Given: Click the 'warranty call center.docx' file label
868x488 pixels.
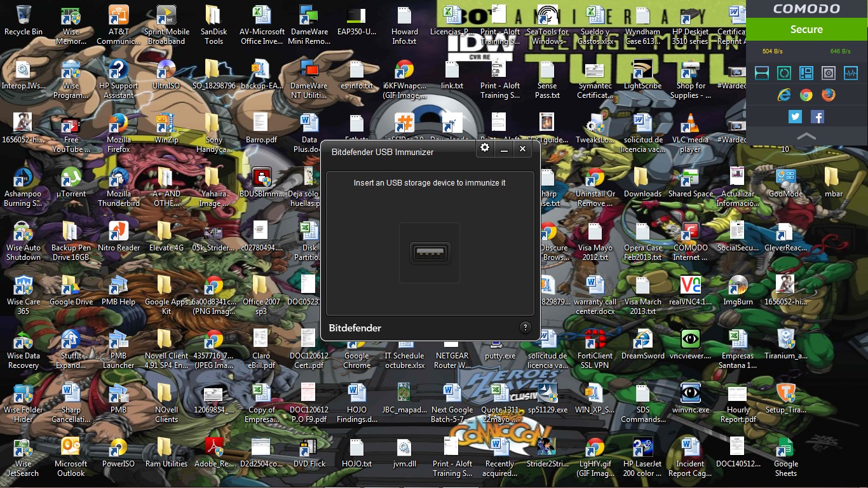Looking at the screenshot, I should click(x=595, y=306).
